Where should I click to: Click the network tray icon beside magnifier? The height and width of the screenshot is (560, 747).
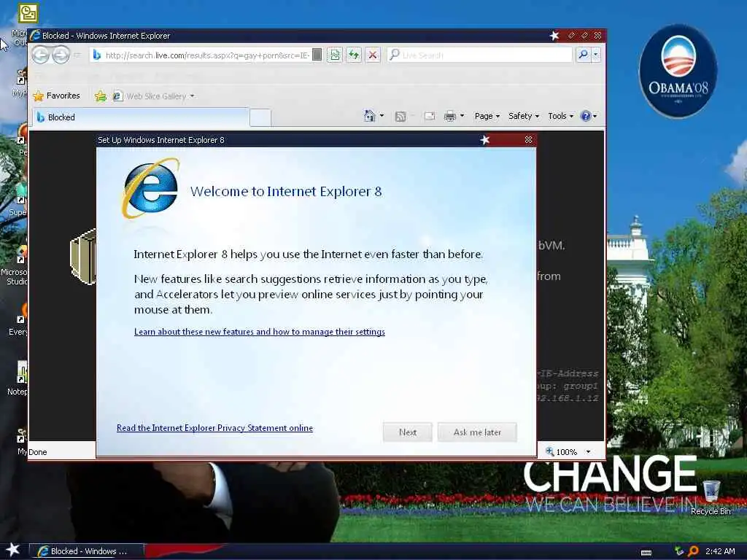click(x=679, y=551)
